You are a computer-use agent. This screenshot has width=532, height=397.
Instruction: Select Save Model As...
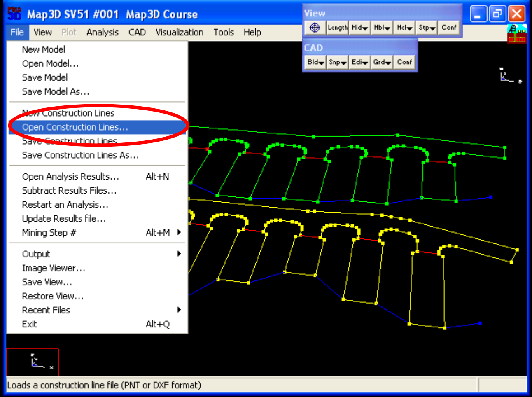pyautogui.click(x=97, y=91)
